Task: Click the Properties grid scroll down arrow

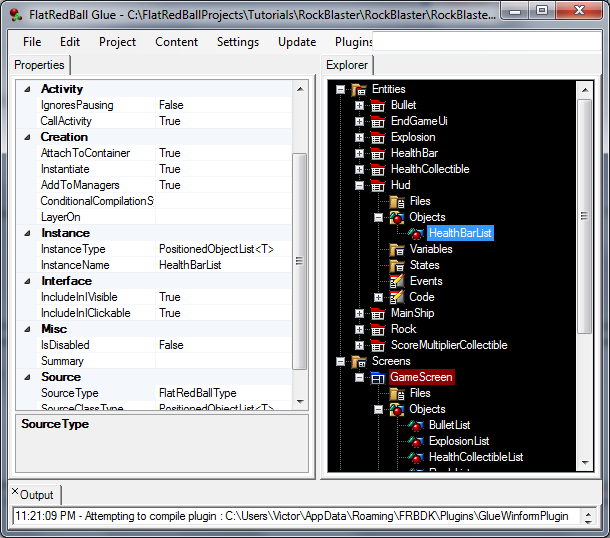Action: [300, 401]
